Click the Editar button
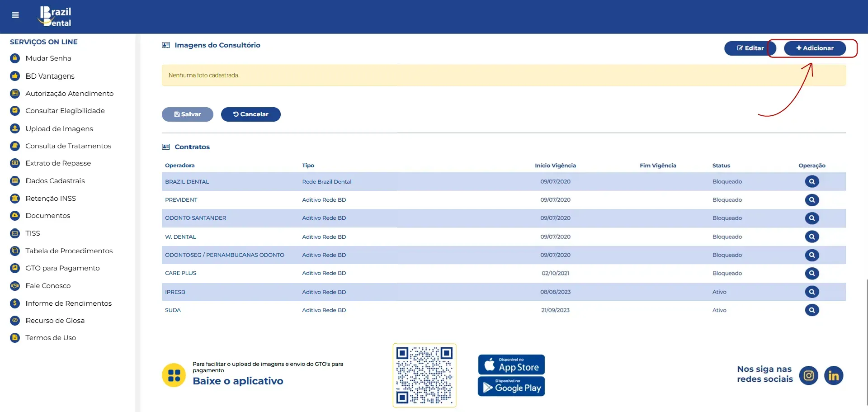Viewport: 868px width, 412px height. point(750,48)
